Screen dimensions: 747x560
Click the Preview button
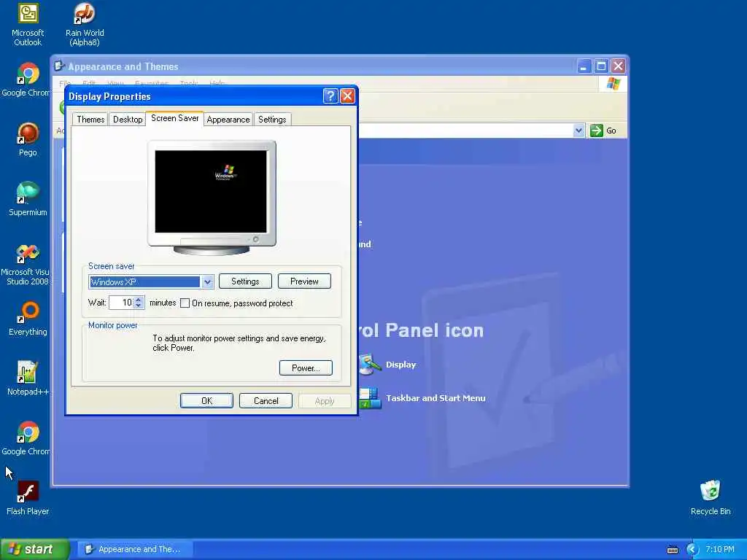pos(304,281)
